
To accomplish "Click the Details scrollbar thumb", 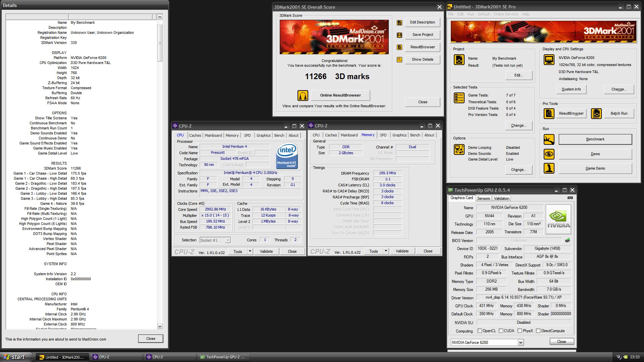I will [160, 43].
